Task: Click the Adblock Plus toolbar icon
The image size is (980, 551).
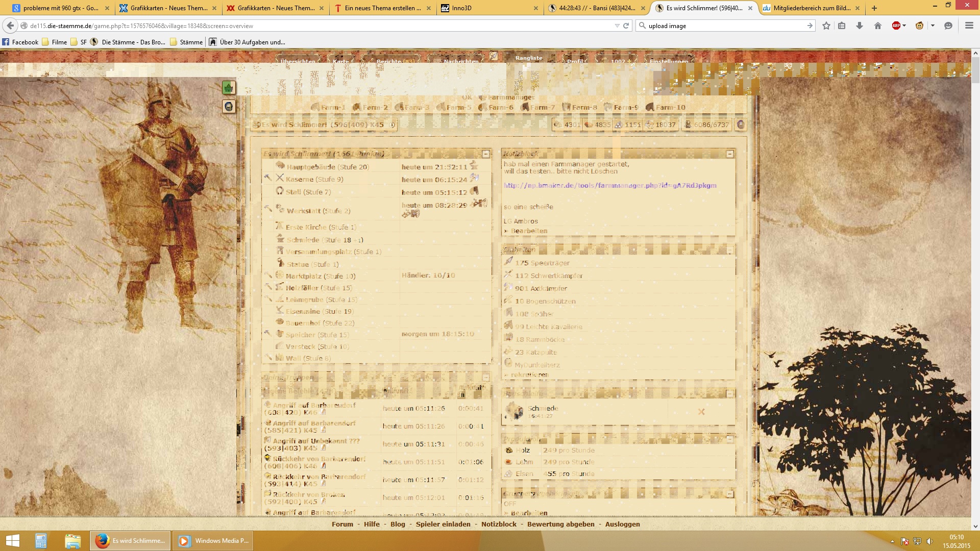Action: 896,26
